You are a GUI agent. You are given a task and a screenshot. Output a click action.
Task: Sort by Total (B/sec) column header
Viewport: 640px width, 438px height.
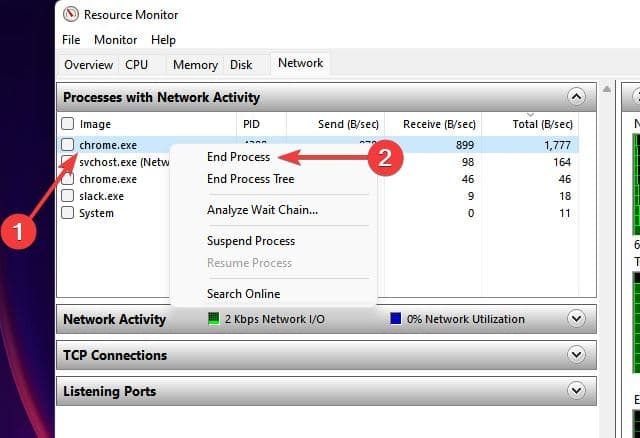[543, 124]
